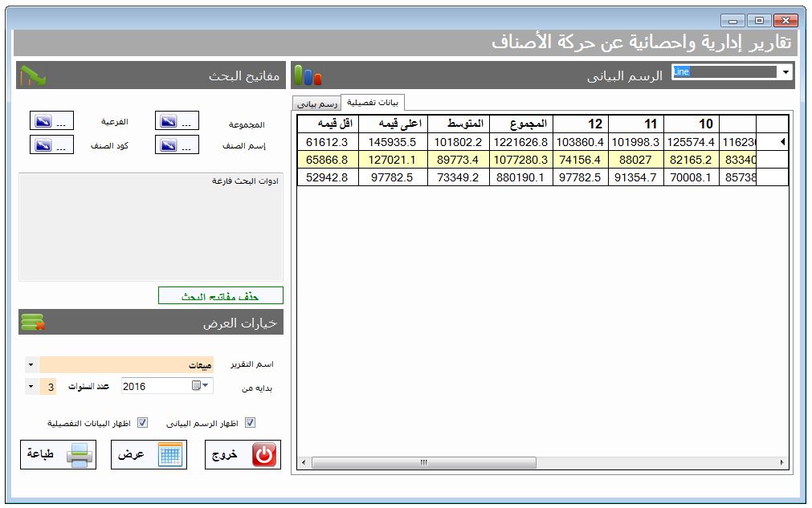Open the كود الصنف picker button
Screen dimensions: 812x508
51,144
